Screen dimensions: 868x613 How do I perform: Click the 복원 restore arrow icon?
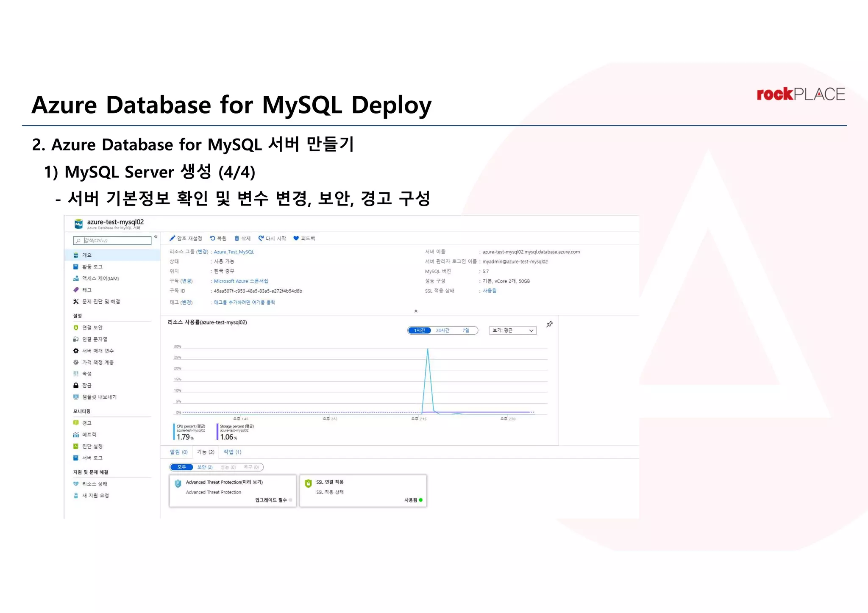[212, 238]
